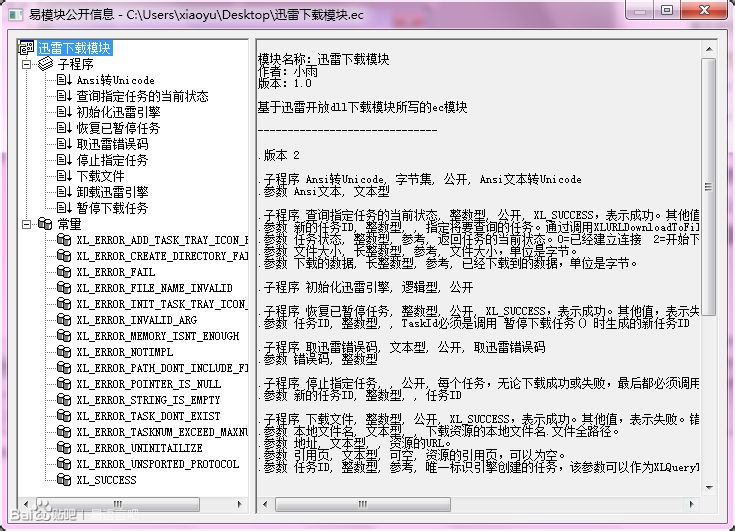Click the icon beside 停止指定任务
735x531 pixels.
click(x=64, y=159)
